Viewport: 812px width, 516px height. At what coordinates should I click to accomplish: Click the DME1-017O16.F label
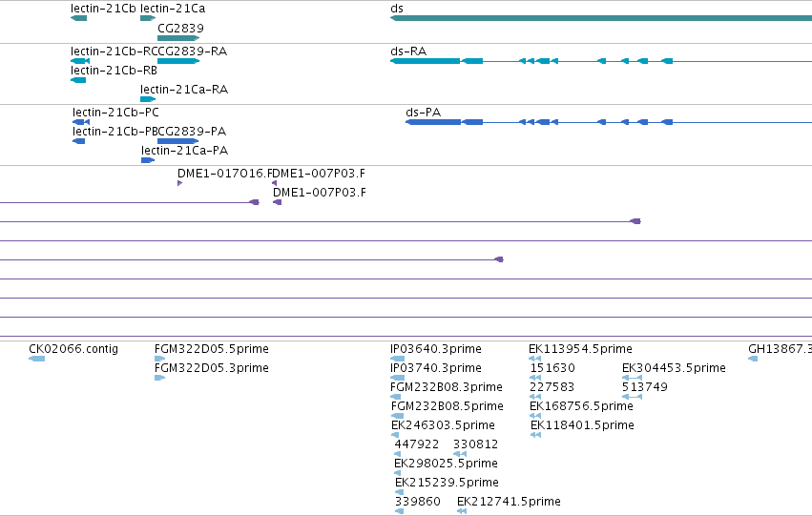coord(223,174)
